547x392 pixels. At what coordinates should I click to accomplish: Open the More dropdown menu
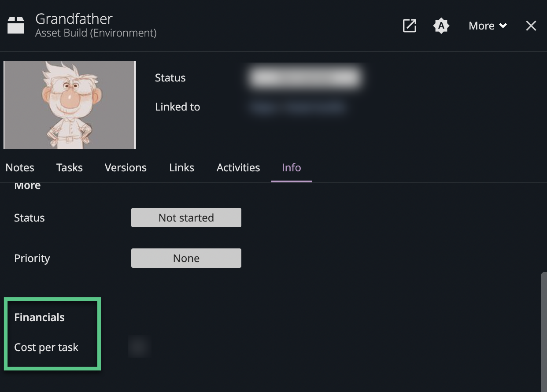tap(487, 26)
